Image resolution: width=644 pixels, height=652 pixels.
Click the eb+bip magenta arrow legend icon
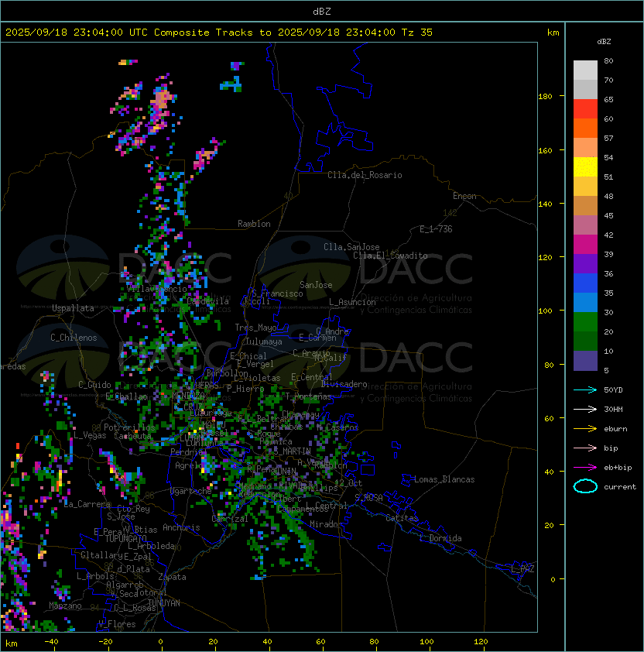tap(585, 468)
